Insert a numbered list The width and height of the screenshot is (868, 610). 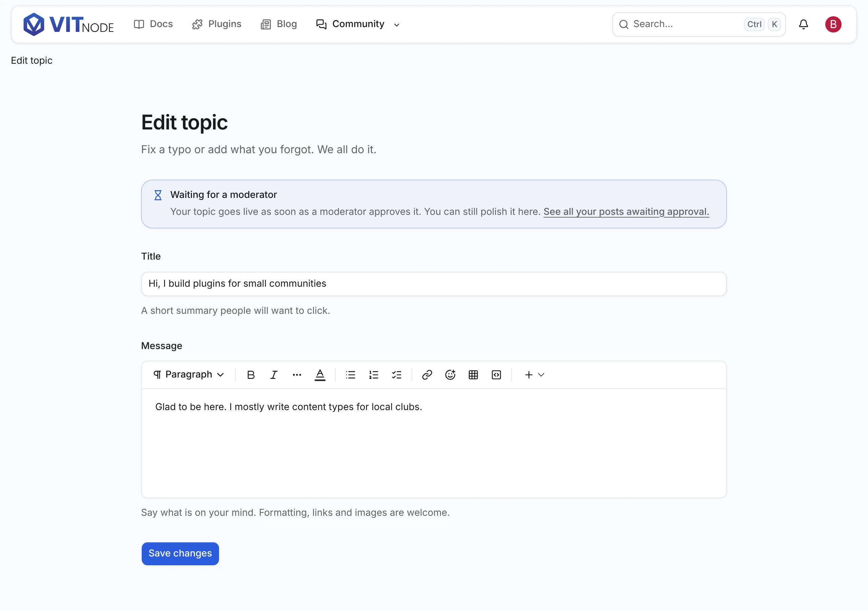pyautogui.click(x=374, y=374)
